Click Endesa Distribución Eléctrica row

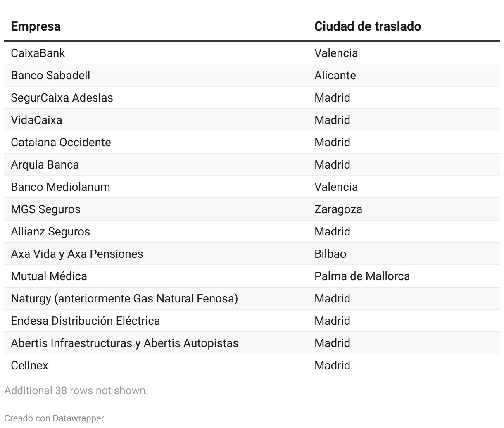(x=252, y=321)
